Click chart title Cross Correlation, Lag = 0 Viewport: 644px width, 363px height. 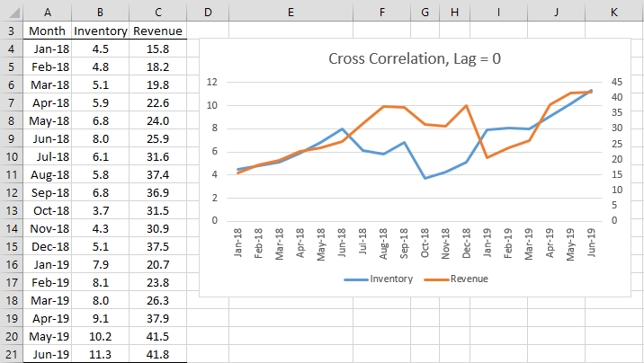coord(415,58)
